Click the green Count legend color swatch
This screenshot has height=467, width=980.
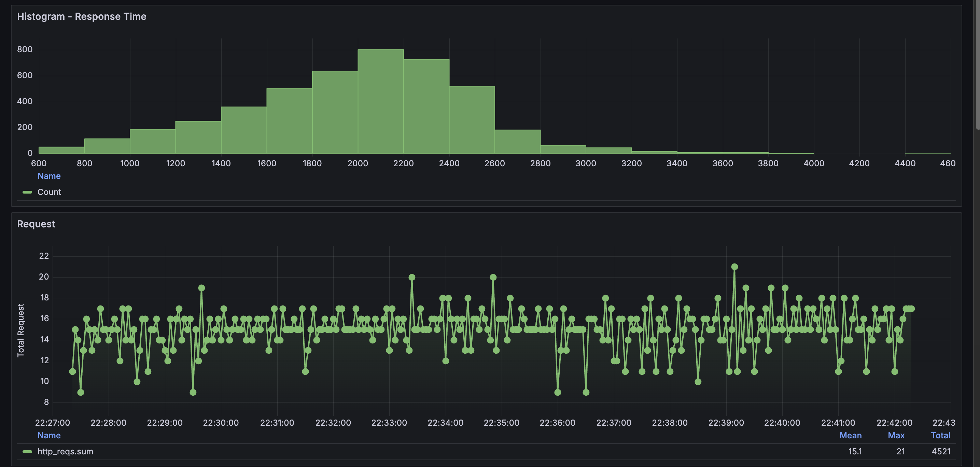(x=27, y=192)
